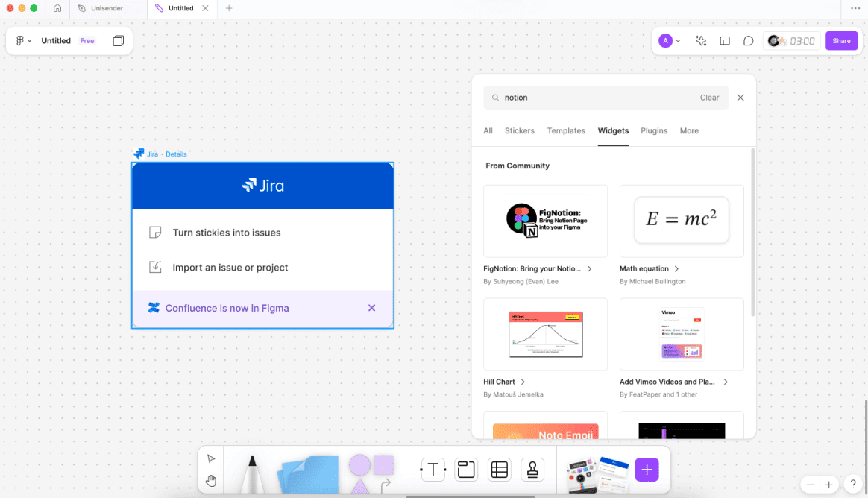This screenshot has width=868, height=498.
Task: Click the Free plan badge
Action: (x=87, y=41)
